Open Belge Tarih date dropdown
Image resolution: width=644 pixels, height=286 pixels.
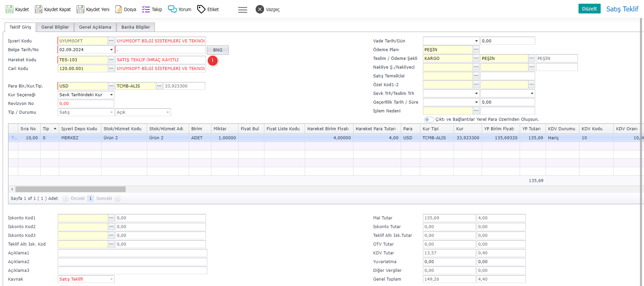pos(112,49)
